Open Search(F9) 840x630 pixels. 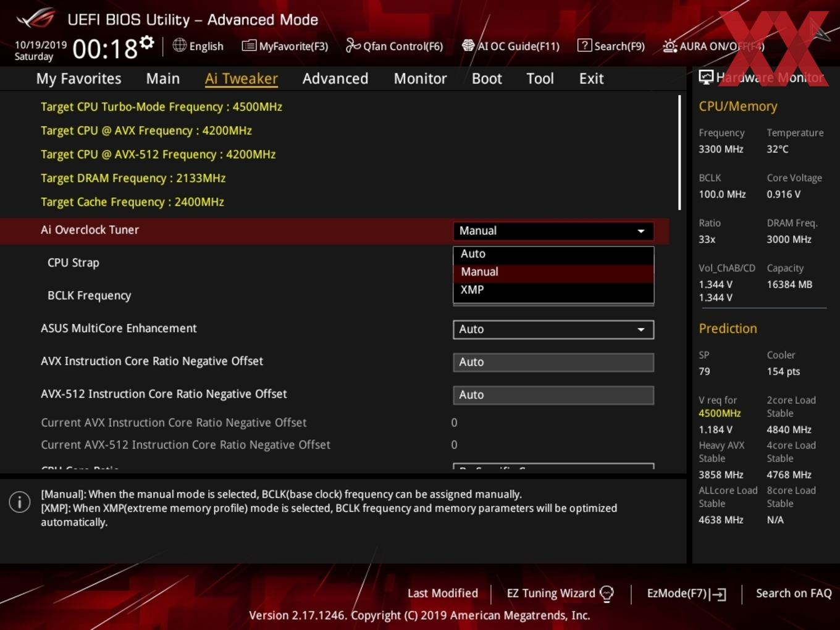coord(611,46)
